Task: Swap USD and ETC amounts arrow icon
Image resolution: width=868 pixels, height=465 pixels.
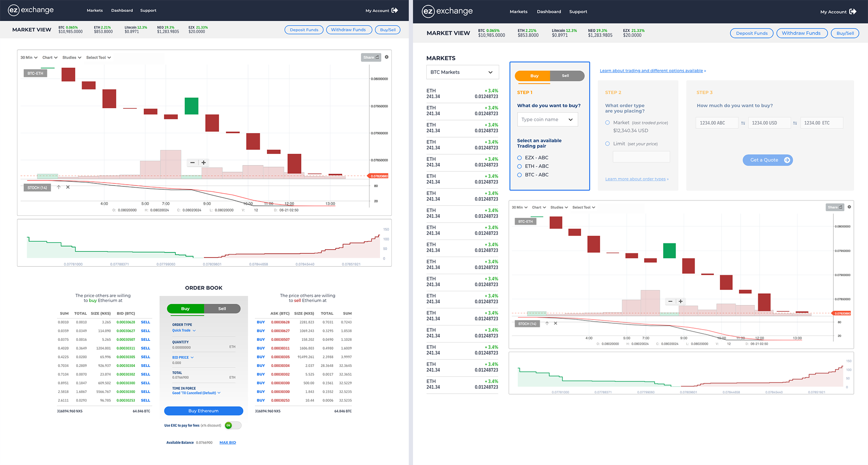Action: tap(795, 123)
